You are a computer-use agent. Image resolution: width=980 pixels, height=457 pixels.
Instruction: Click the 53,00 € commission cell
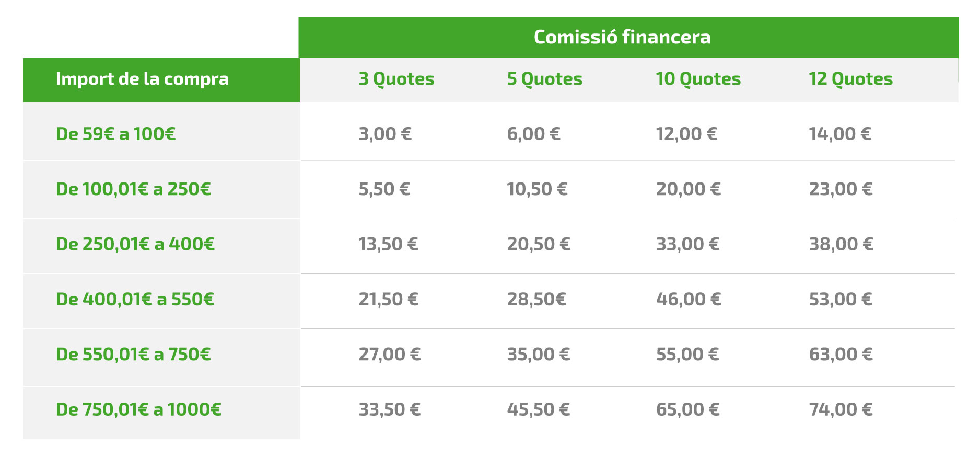point(841,299)
